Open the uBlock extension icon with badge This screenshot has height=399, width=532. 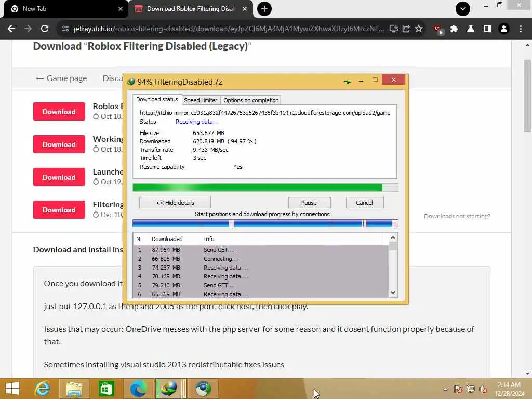(x=438, y=30)
